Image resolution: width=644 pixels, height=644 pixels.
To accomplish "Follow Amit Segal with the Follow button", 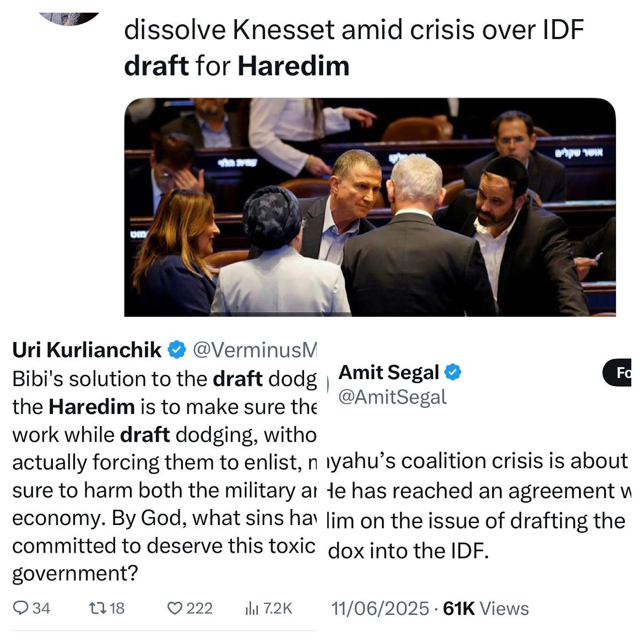I will point(618,372).
